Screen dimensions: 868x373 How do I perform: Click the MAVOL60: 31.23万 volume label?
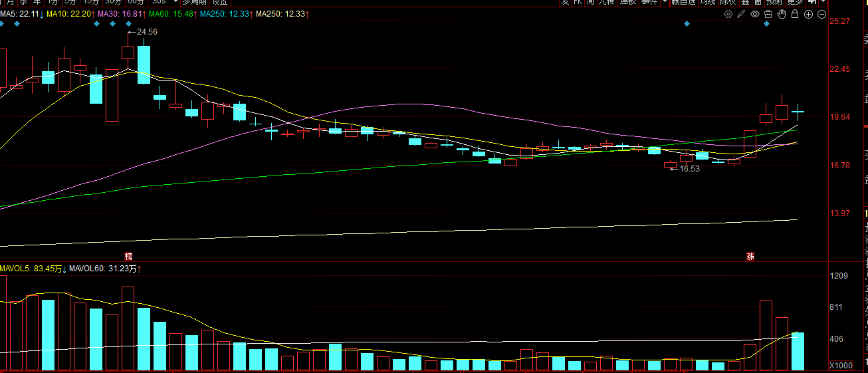click(105, 269)
